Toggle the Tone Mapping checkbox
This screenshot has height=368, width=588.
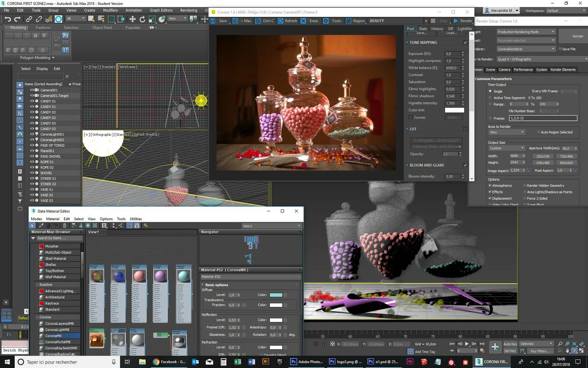tap(465, 43)
